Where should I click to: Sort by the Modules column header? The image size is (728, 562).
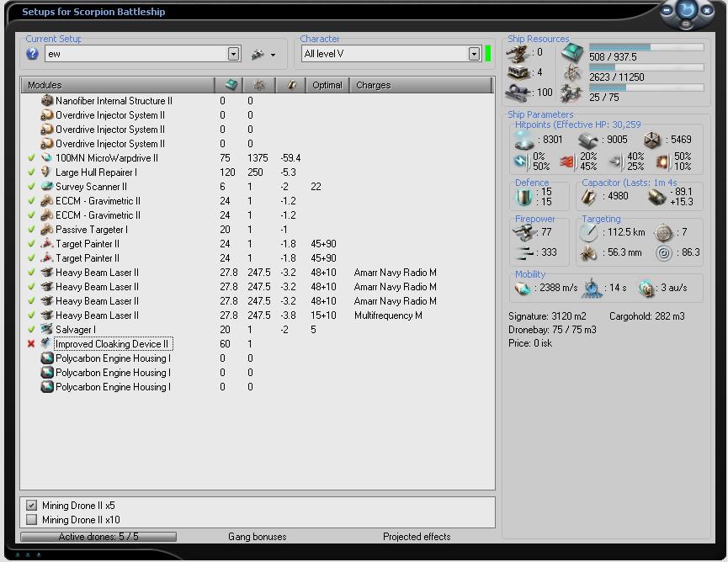118,85
